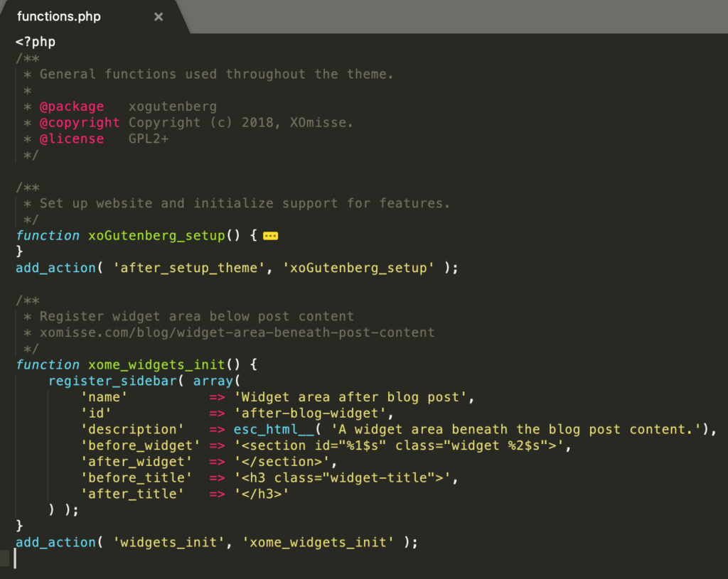Click the 'before_title' array key
728x579 pixels.
pos(136,478)
